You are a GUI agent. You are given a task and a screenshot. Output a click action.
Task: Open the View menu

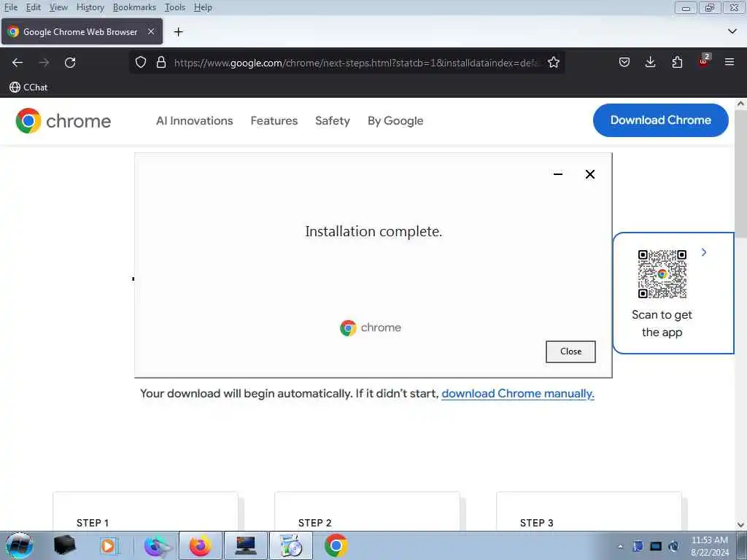click(x=58, y=7)
